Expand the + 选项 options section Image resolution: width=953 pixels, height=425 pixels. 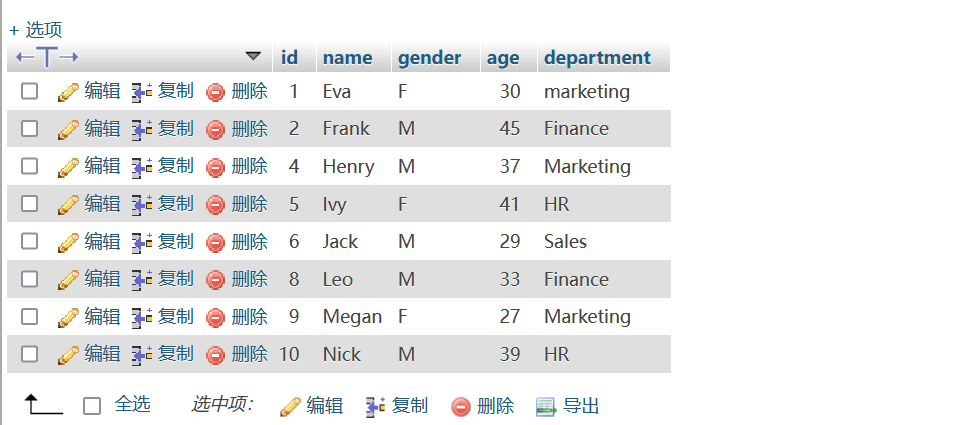[x=35, y=30]
